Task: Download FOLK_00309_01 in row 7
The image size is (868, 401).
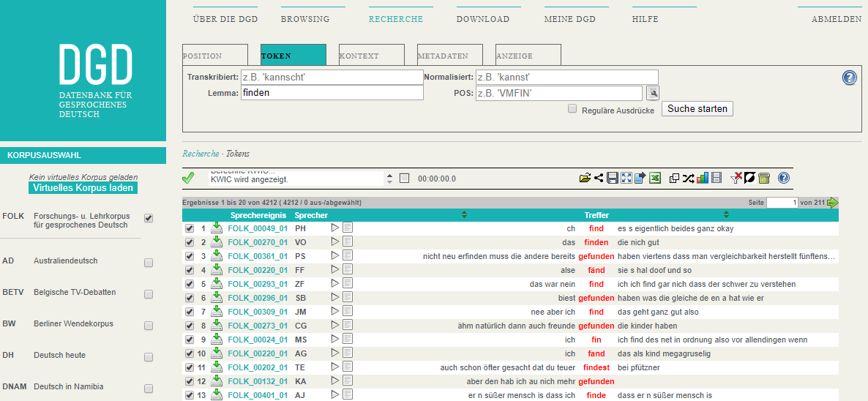Action: (217, 312)
